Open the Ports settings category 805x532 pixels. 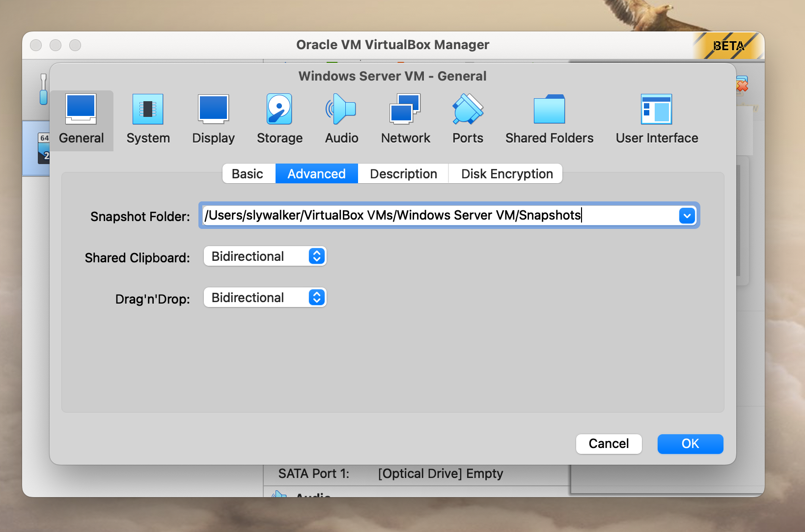click(x=468, y=120)
